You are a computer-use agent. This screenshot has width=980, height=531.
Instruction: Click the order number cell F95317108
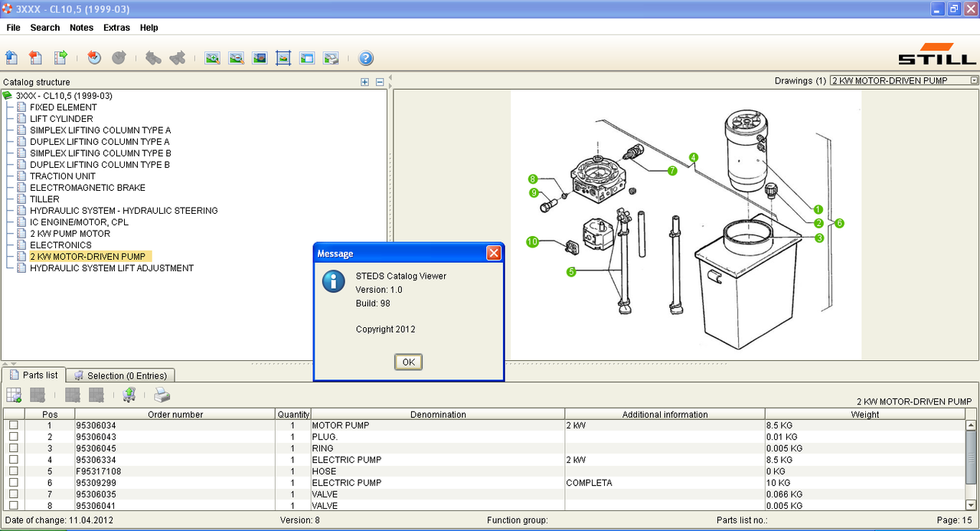pyautogui.click(x=175, y=471)
